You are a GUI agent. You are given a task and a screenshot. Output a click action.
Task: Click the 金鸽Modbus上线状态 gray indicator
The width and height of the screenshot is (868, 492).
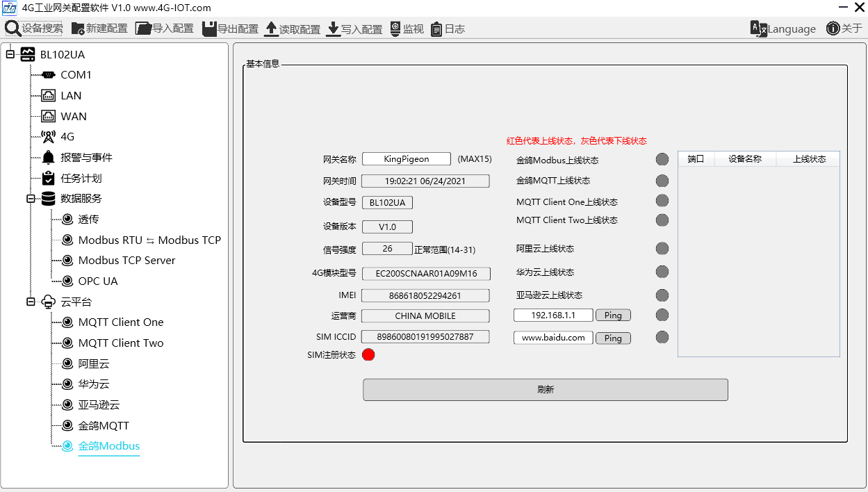662,159
